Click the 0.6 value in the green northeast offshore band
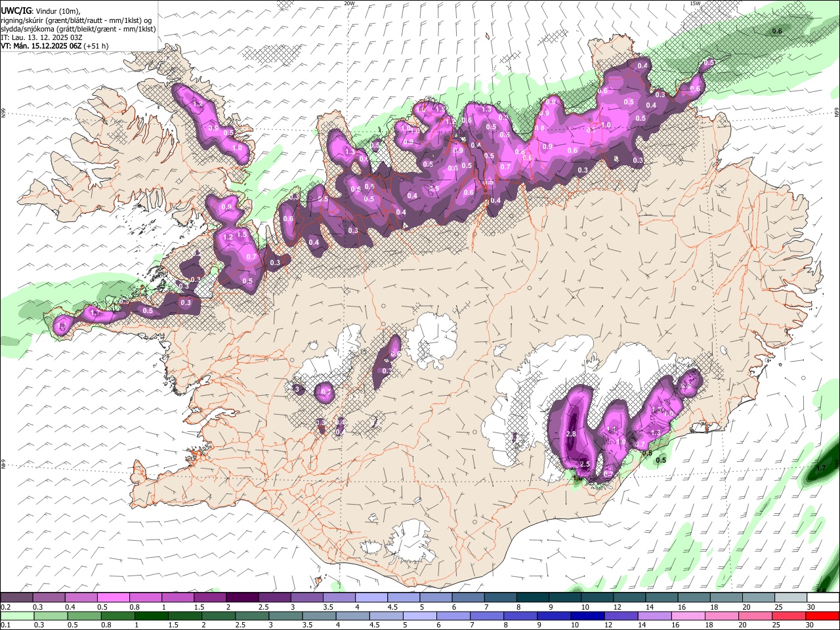This screenshot has height=630, width=840. (x=777, y=31)
